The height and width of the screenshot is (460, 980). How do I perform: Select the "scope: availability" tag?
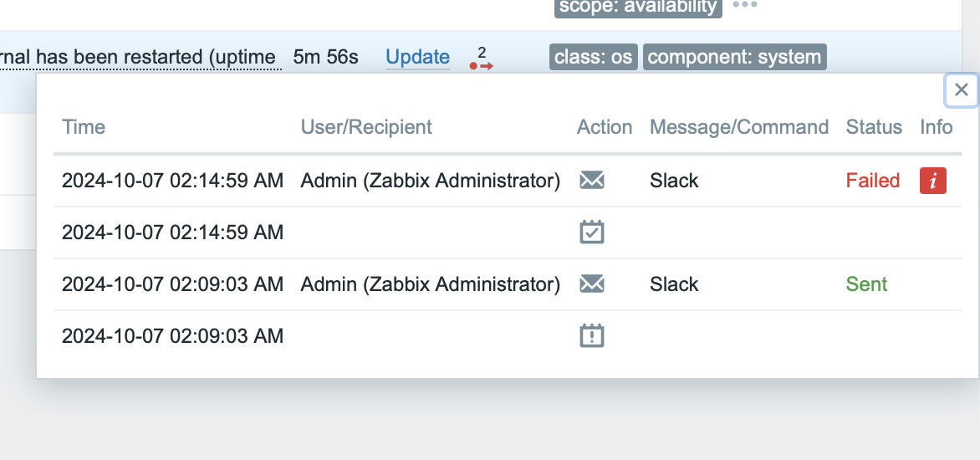tap(637, 7)
